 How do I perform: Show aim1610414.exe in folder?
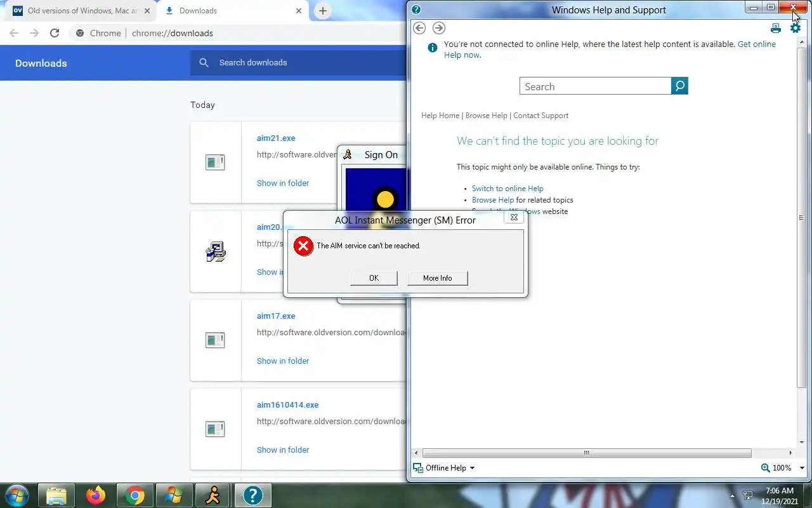(283, 450)
